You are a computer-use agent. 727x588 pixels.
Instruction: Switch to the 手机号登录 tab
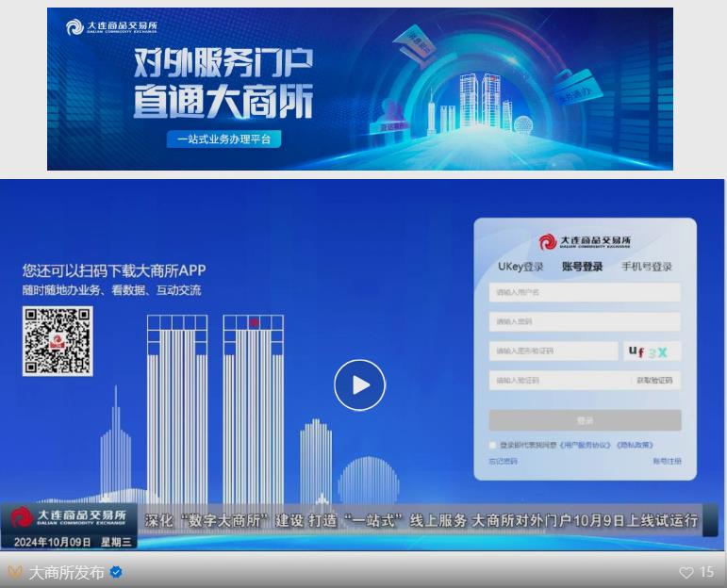pos(646,267)
